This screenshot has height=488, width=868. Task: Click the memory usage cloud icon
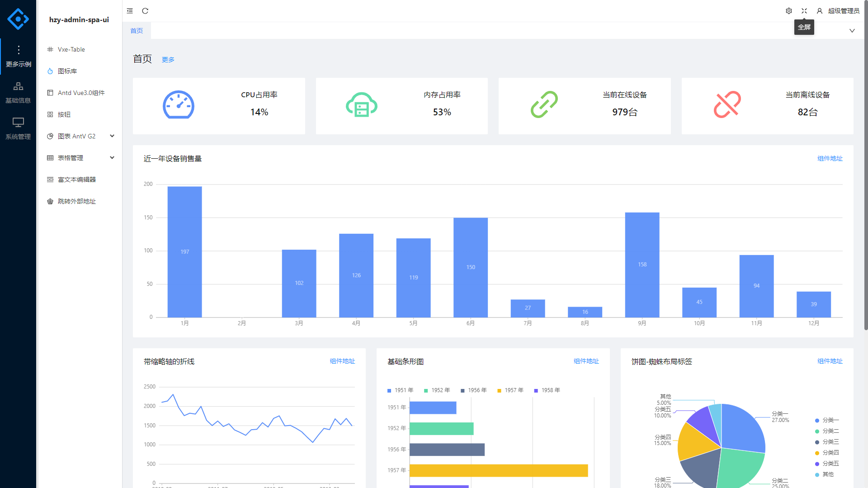point(361,105)
